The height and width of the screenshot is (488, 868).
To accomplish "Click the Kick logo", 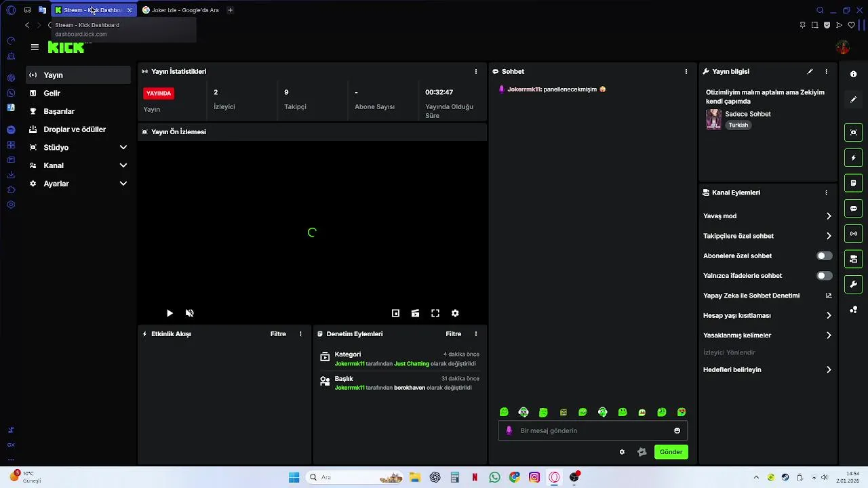I will click(66, 47).
